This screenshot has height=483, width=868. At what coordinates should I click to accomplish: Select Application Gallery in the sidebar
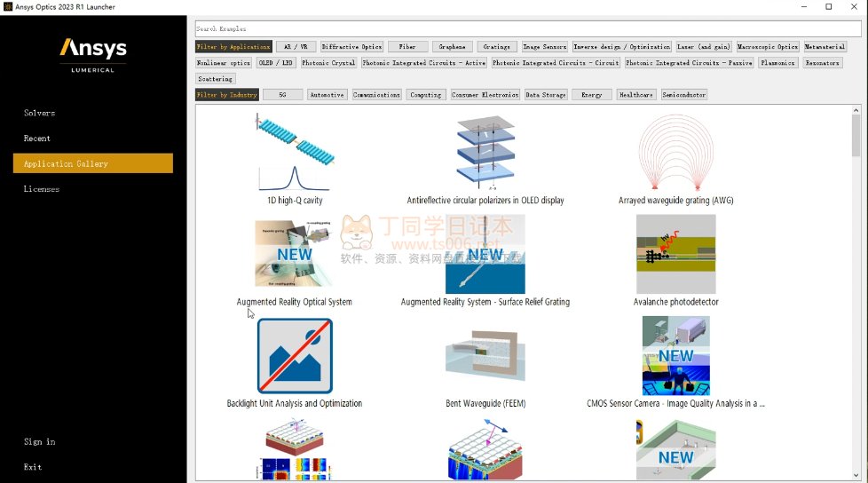(x=93, y=163)
